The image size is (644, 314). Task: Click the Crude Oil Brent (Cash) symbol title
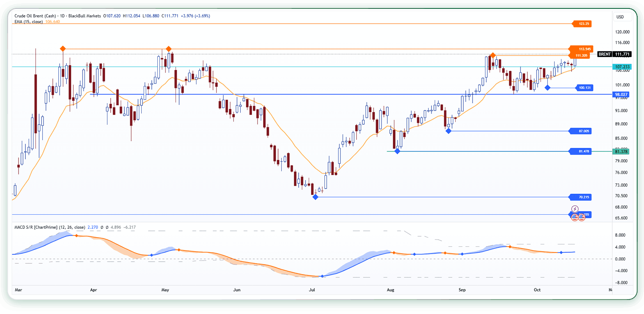(x=35, y=16)
